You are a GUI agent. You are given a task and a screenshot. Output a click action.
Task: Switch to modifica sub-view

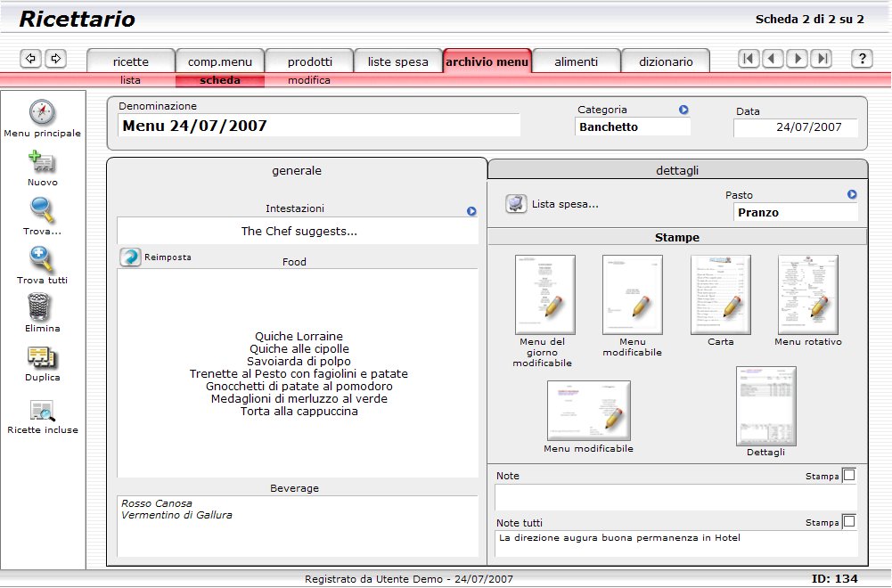pos(309,80)
